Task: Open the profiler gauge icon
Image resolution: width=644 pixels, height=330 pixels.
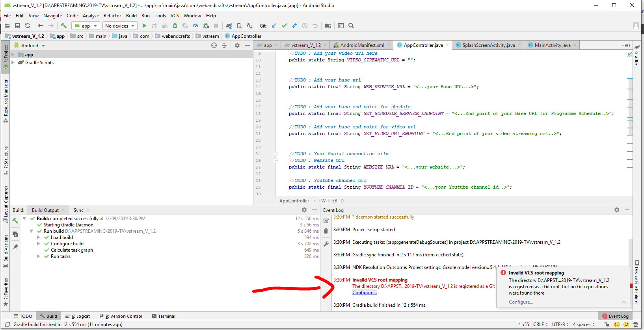Action: pyautogui.click(x=195, y=26)
